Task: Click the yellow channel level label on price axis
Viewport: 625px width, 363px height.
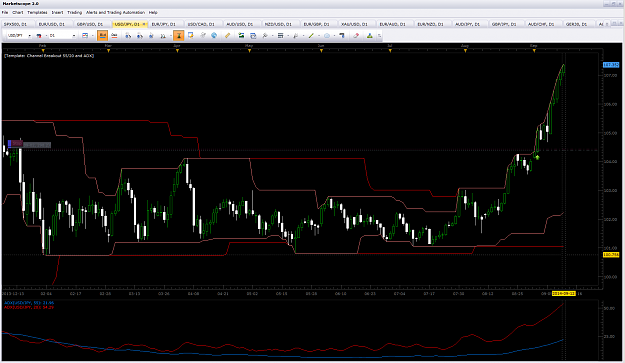Action: [611, 255]
